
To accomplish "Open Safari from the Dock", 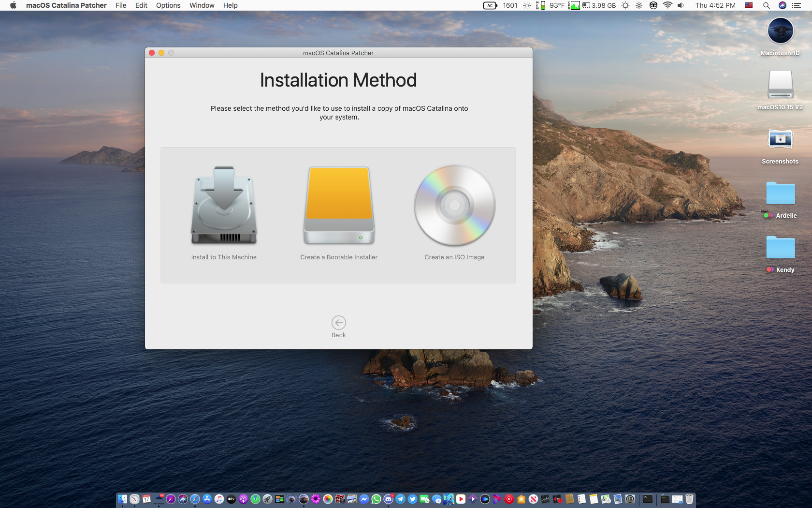I will pos(195,499).
